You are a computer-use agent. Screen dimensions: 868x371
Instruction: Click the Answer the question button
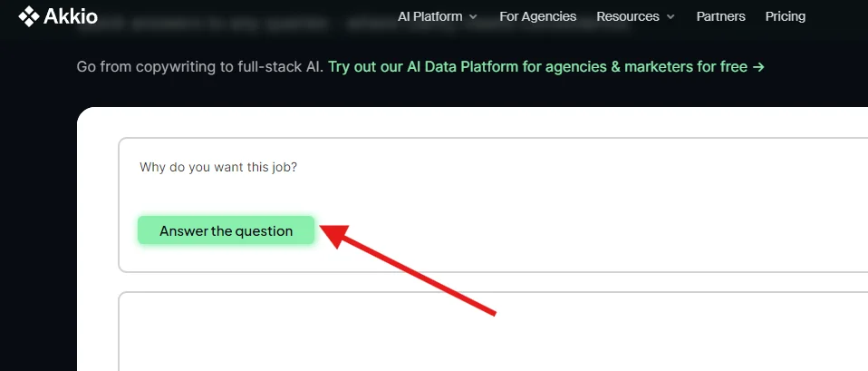[226, 230]
